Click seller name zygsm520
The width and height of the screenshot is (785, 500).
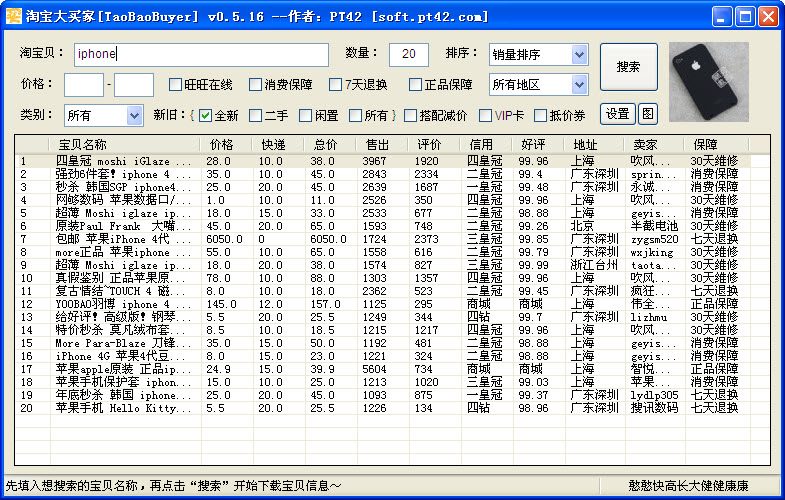(654, 239)
